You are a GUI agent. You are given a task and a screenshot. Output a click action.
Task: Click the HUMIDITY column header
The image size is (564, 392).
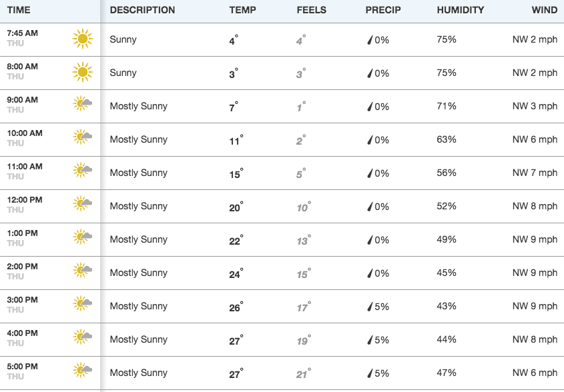coord(461,10)
